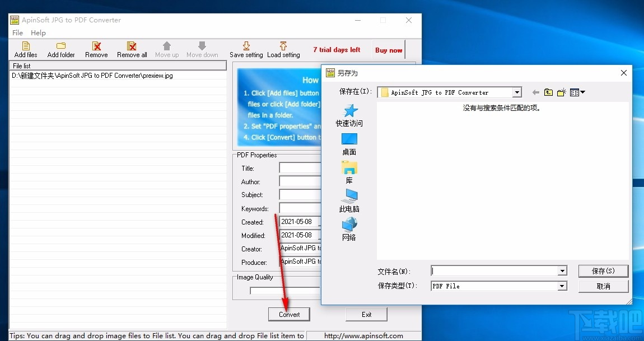
Task: Click the Buy now link
Action: tap(389, 50)
